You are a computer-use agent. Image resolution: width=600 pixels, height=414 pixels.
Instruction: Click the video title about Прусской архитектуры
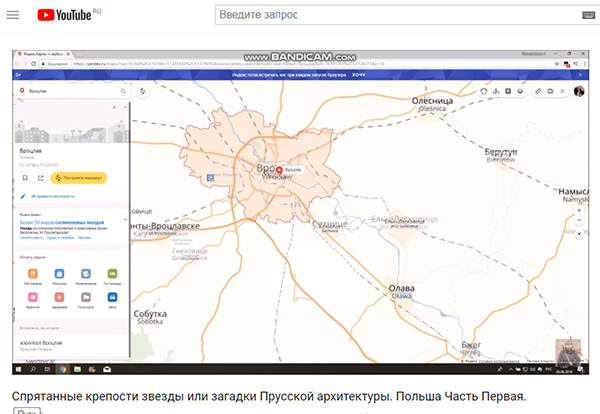269,396
